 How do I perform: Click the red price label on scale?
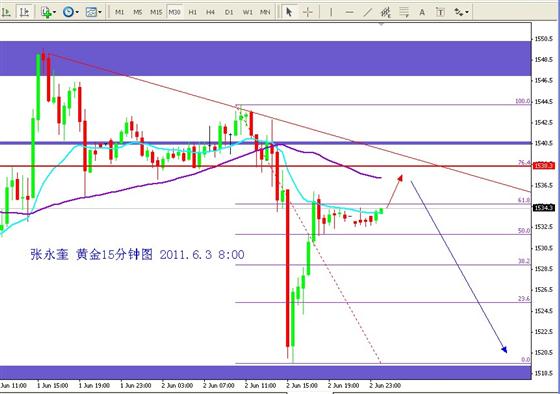click(x=544, y=165)
